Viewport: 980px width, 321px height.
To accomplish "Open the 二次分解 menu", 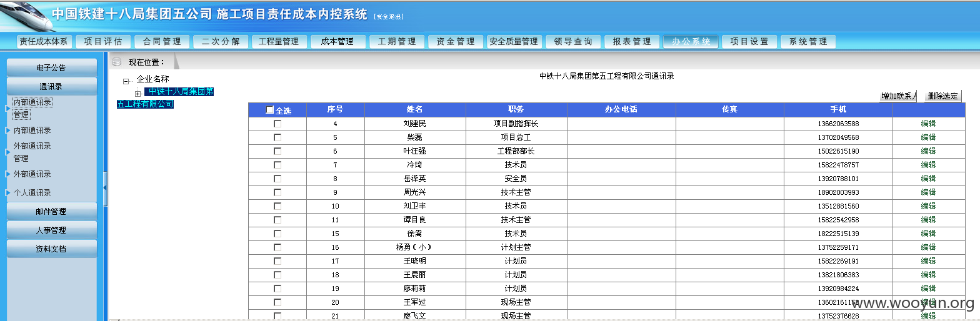I will pos(221,41).
